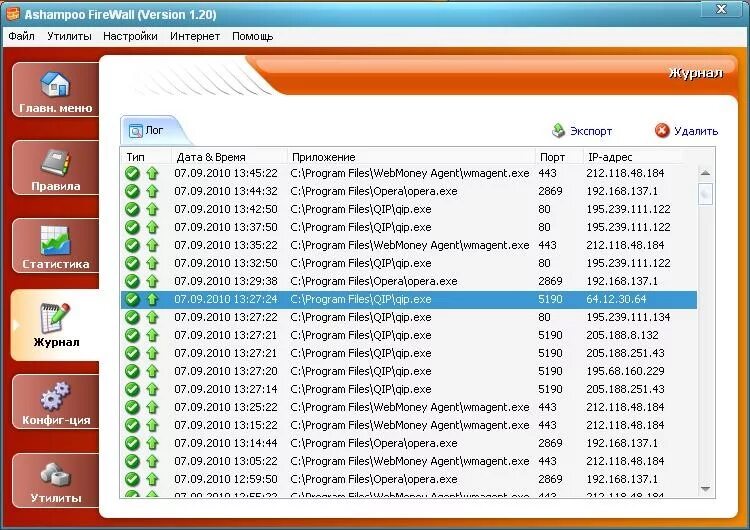Click the Экспорт button label

(591, 131)
